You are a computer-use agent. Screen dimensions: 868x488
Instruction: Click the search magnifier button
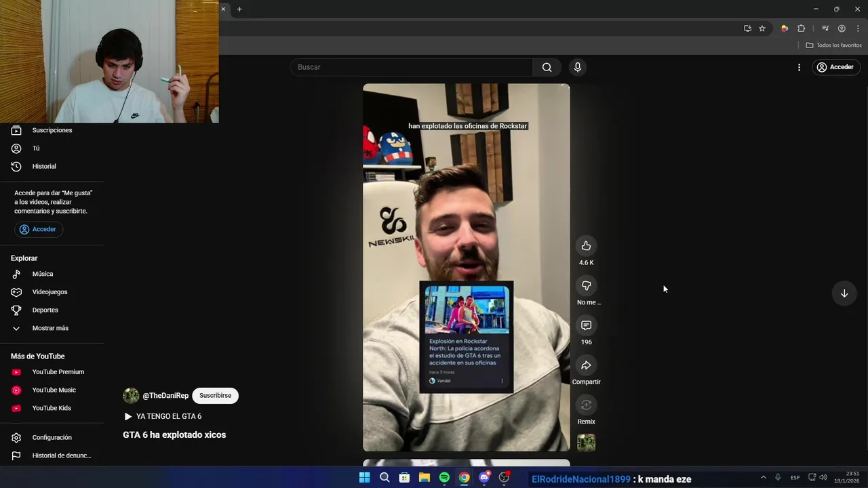[x=547, y=67]
